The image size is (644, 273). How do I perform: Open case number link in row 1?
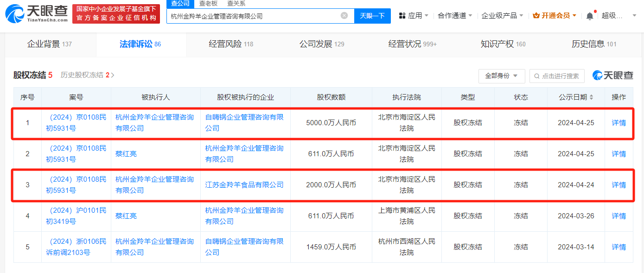(x=76, y=123)
